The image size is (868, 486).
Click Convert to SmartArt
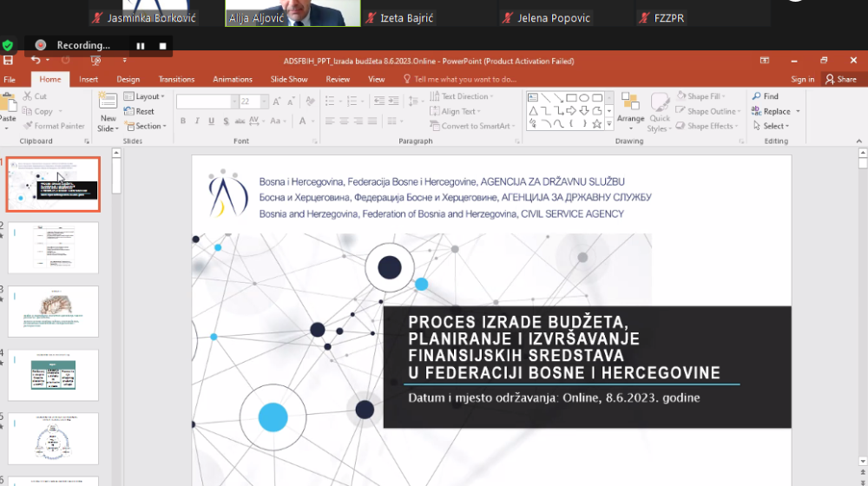point(473,126)
